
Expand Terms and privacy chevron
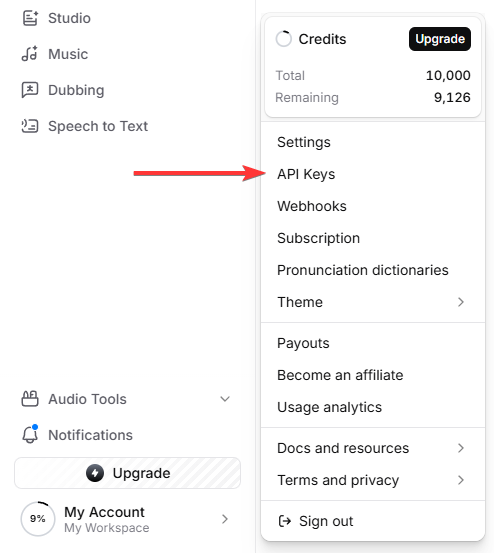tap(461, 480)
